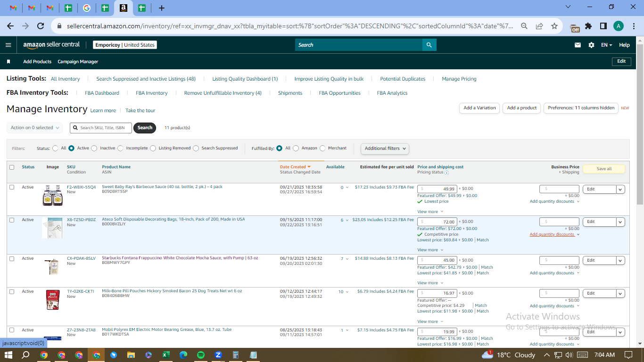Viewport: 644px width, 362px height.
Task: Open the messages envelope icon
Action: pos(578,45)
